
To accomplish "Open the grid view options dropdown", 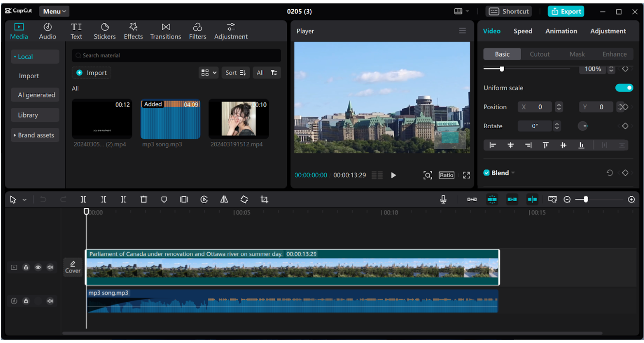I will (208, 73).
